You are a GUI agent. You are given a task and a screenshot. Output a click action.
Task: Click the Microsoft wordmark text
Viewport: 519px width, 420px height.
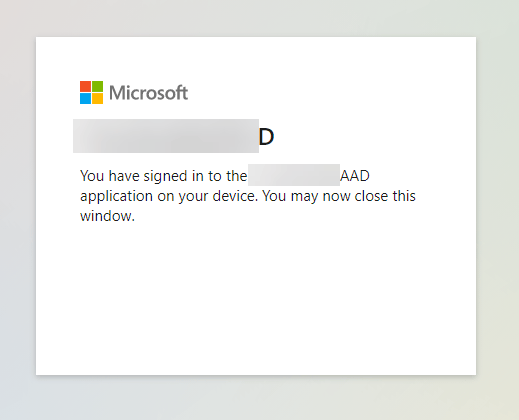point(148,93)
